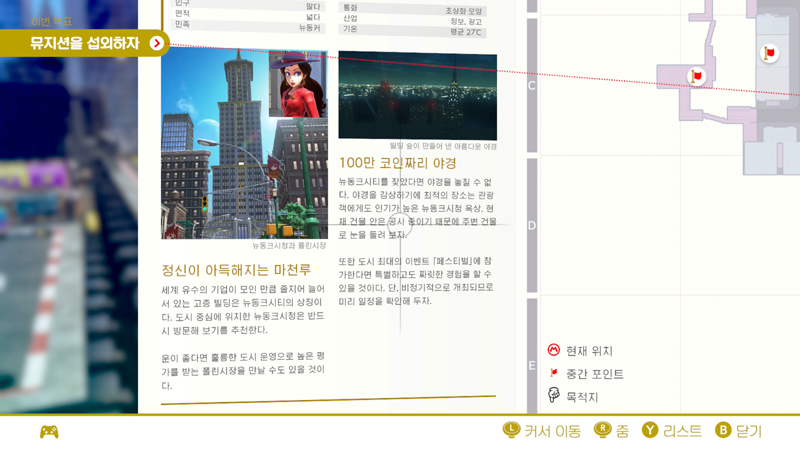The height and width of the screenshot is (450, 800).
Task: Click the 리스트 label
Action: point(682,431)
